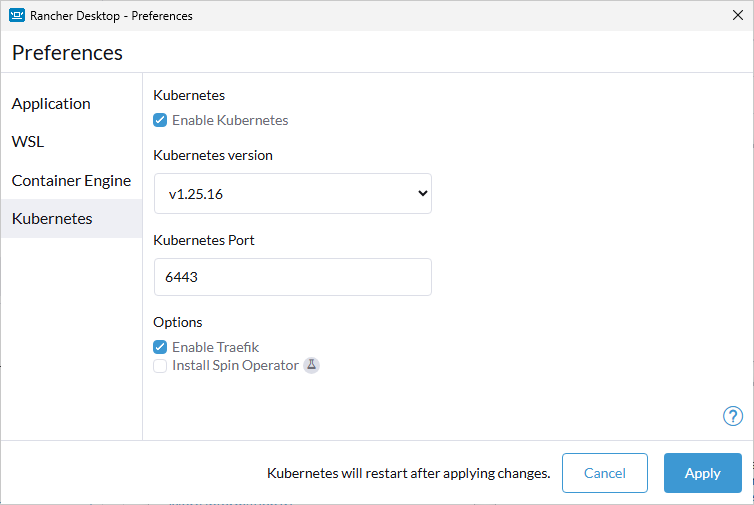Select the Kubernetes sidebar tab
This screenshot has width=754, height=505.
pos(52,219)
